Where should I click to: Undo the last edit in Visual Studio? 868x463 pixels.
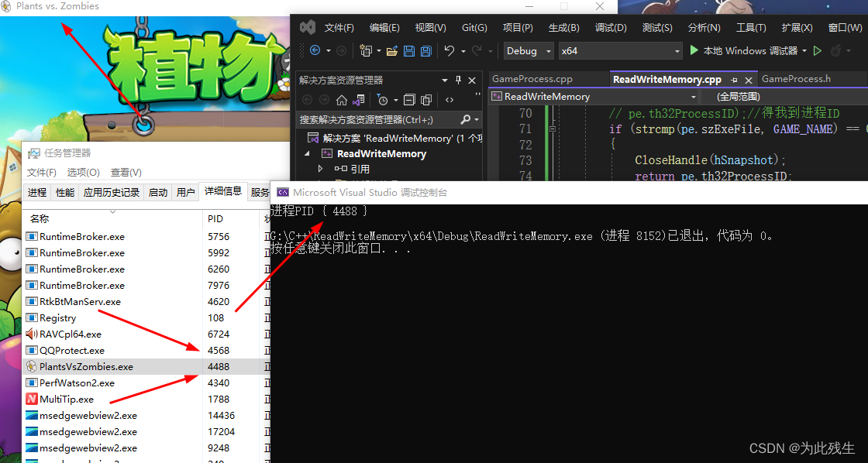tap(449, 51)
